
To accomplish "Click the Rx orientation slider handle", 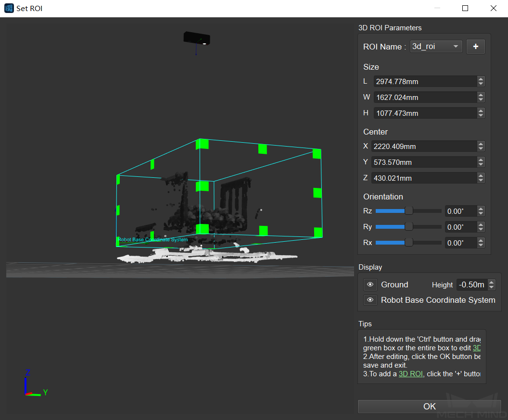I will point(409,243).
